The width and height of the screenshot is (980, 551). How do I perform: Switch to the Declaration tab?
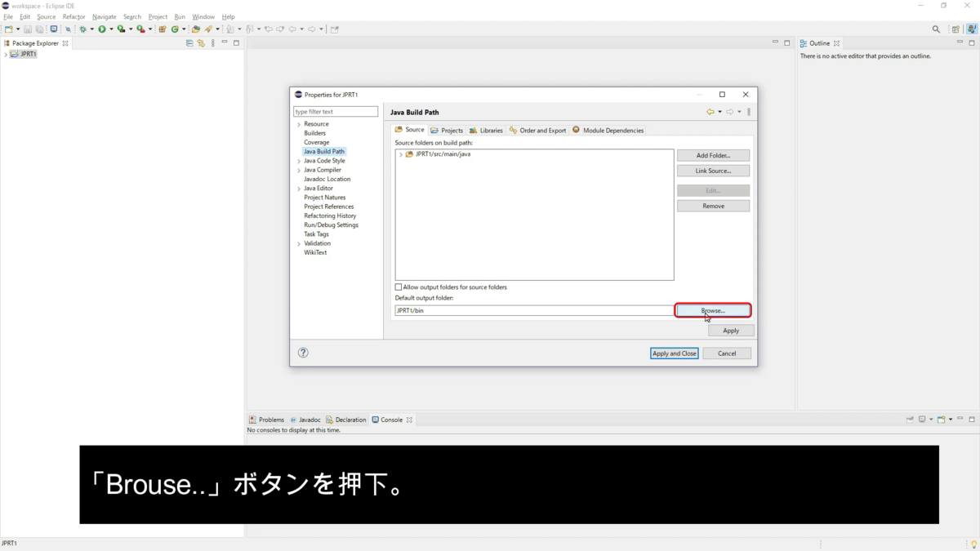coord(346,420)
